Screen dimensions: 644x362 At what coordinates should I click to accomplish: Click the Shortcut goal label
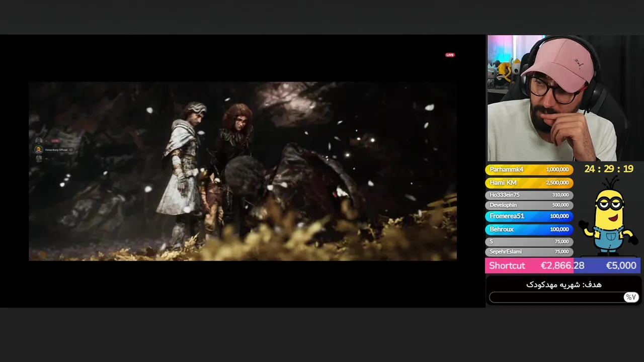(507, 265)
